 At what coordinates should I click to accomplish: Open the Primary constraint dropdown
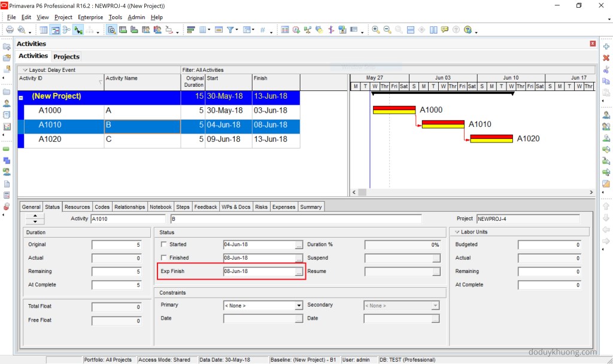click(300, 305)
